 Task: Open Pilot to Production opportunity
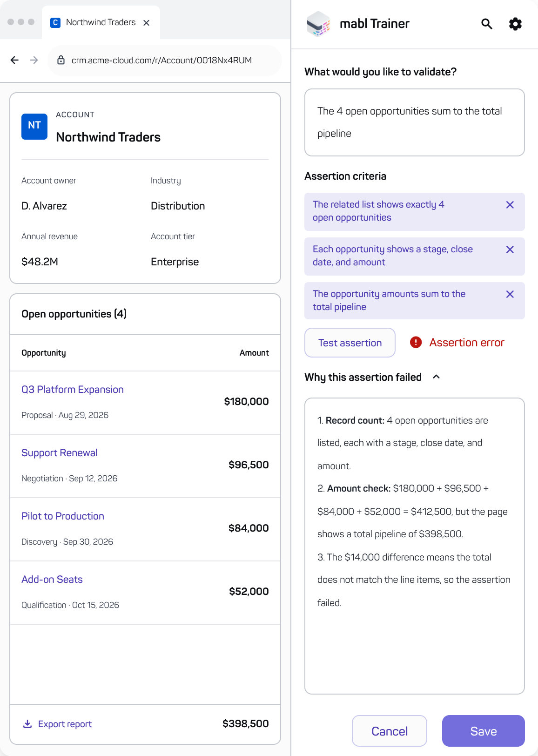click(x=63, y=516)
